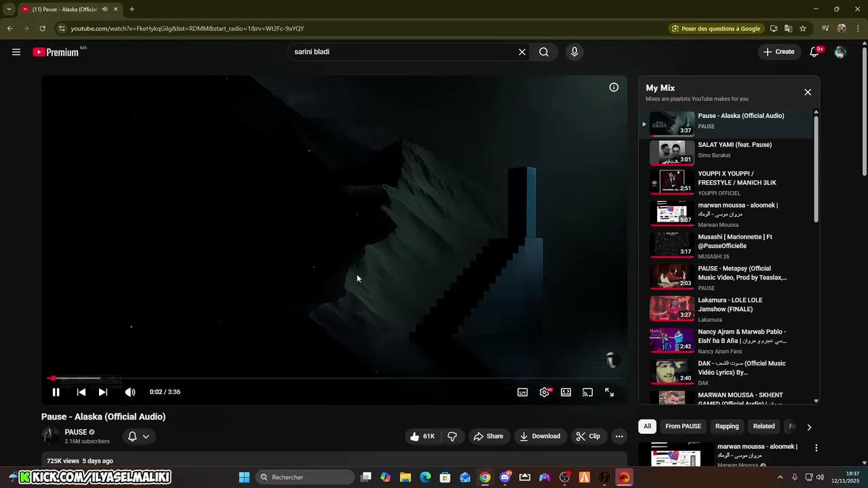Reload the page
The width and height of the screenshot is (868, 488).
coord(42,28)
